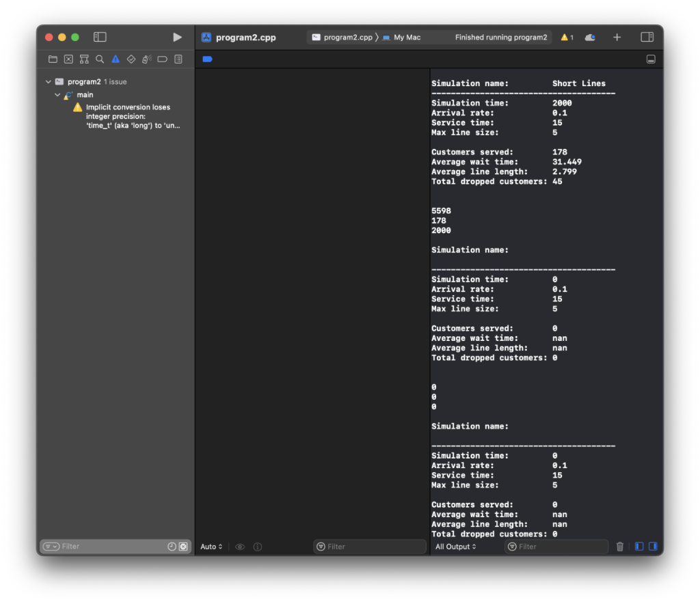
Task: Click the Quick Look eye icon
Action: 240,547
